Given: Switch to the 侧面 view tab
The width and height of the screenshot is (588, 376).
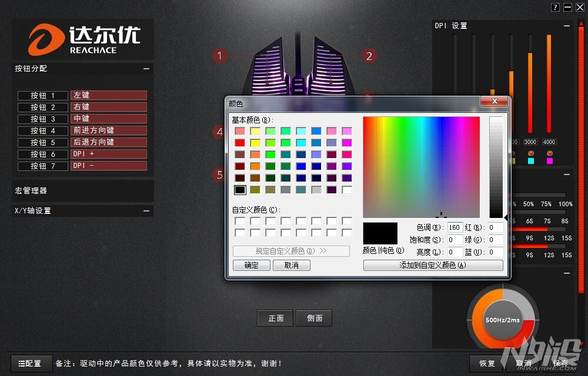Looking at the screenshot, I should click(314, 318).
